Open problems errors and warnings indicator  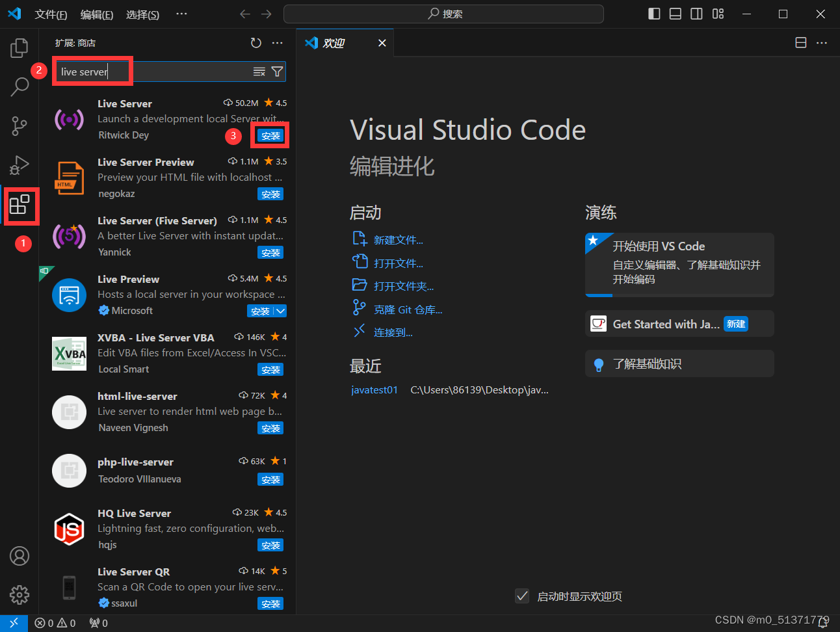(x=55, y=623)
